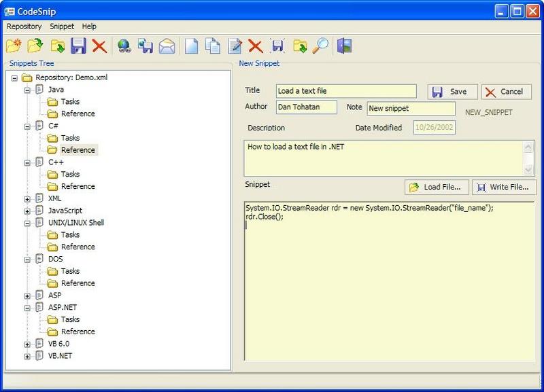
Task: Open the Snippet menu
Action: point(62,26)
